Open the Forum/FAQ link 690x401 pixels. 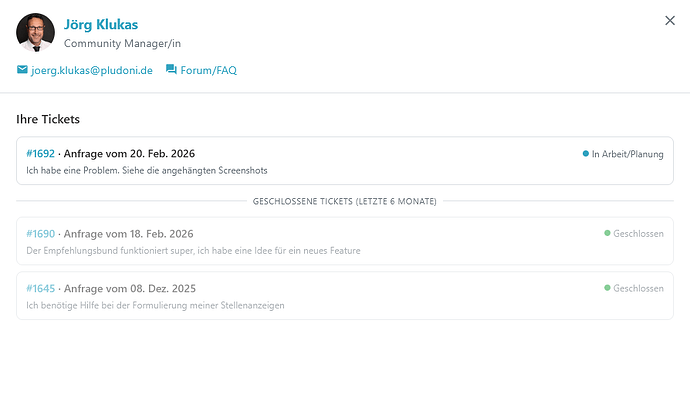[208, 70]
